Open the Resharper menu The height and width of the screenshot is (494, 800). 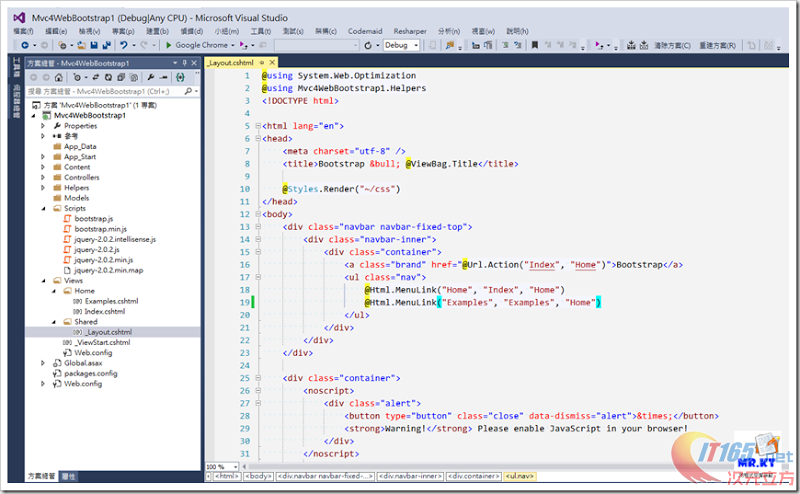click(410, 31)
